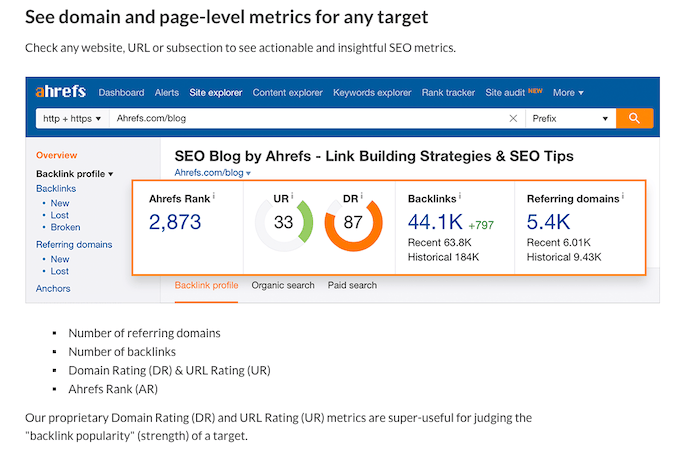Show info tooltip beside Referring domains metric
The height and width of the screenshot is (450, 680).
(622, 196)
